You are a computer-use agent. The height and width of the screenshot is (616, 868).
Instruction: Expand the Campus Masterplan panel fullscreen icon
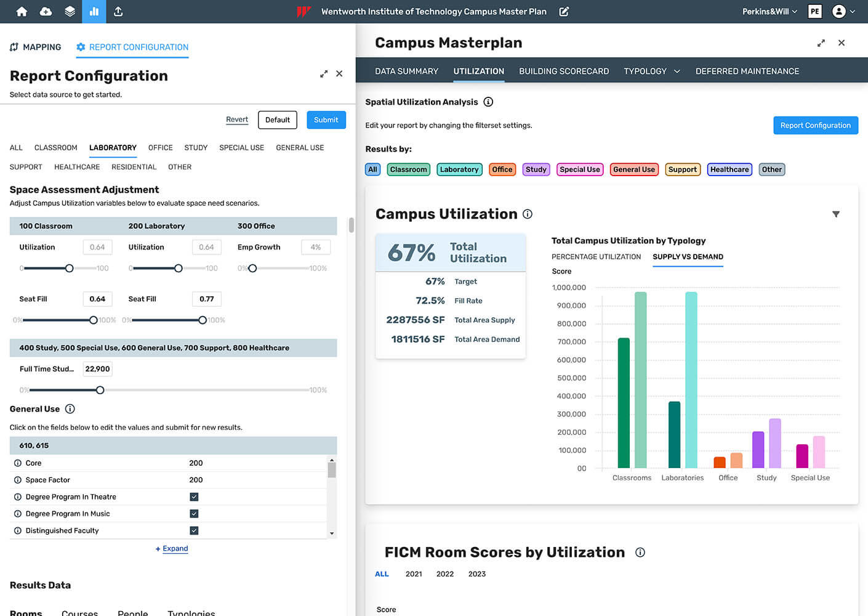[821, 43]
